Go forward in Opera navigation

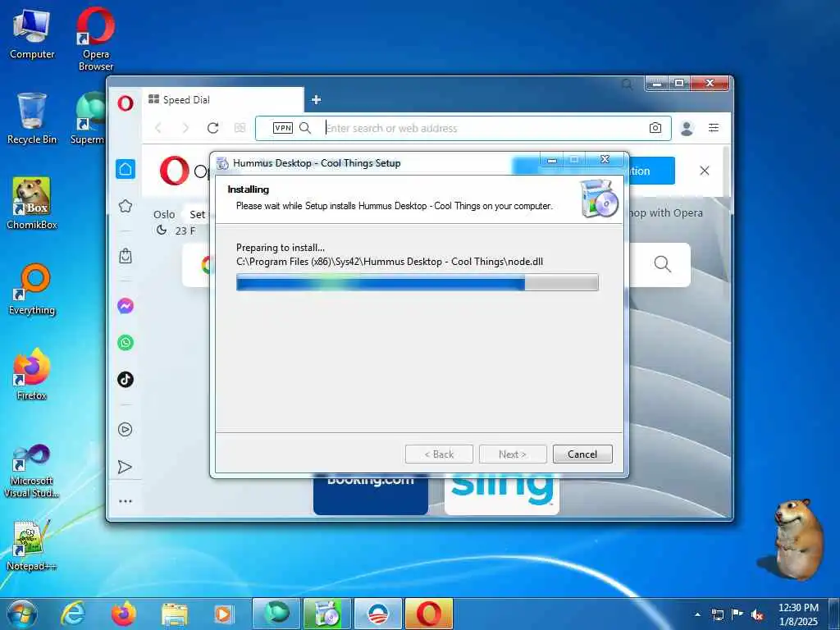coord(185,128)
